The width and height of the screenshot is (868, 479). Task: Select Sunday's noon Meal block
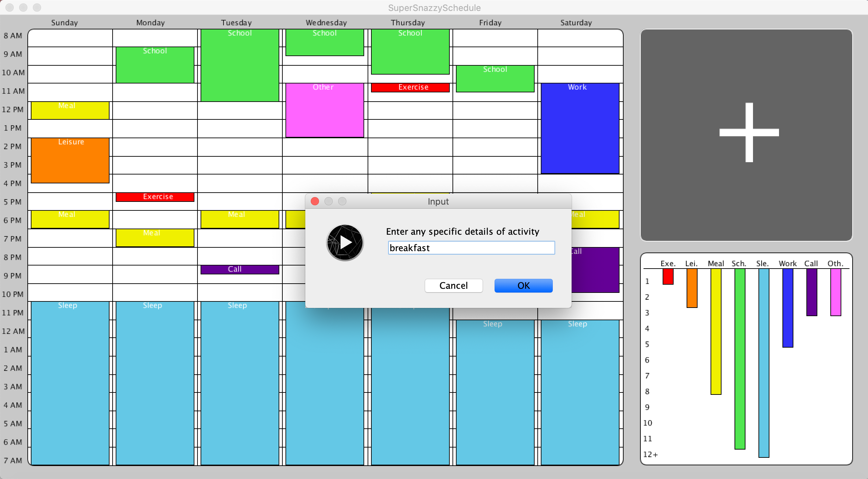pos(70,111)
